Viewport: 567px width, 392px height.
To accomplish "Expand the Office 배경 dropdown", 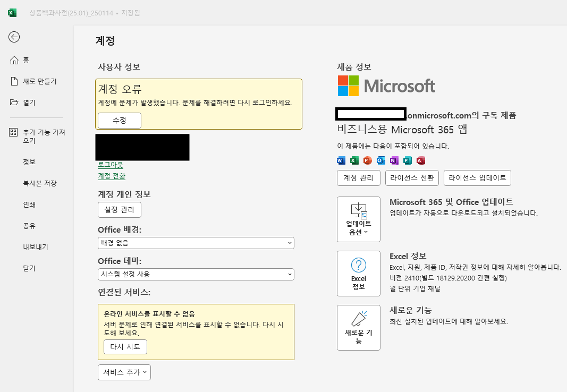I will point(196,243).
